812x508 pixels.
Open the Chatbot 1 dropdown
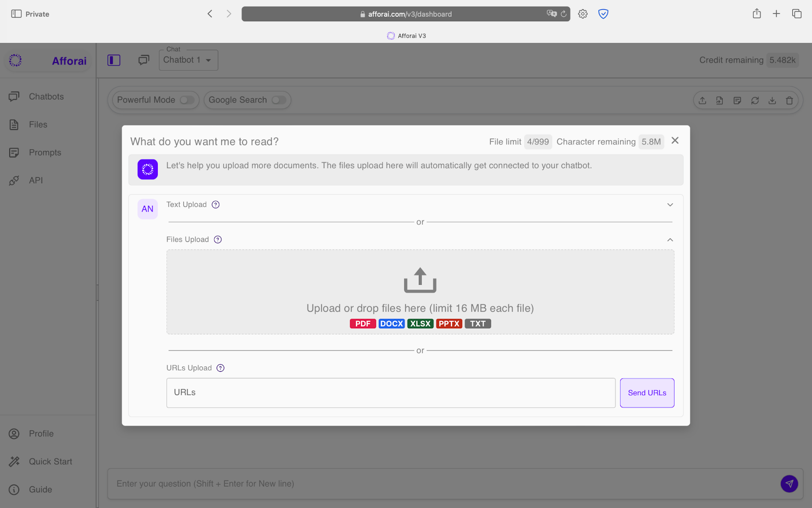pyautogui.click(x=188, y=60)
